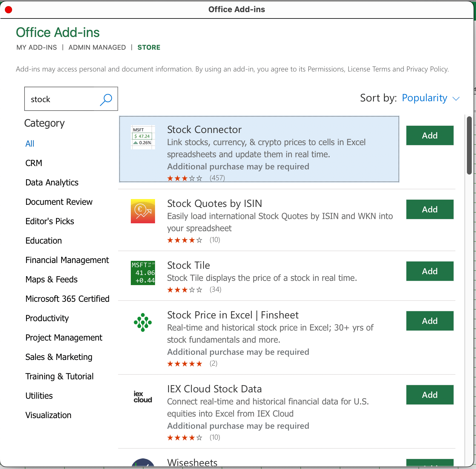Add the Stock Tile add-in
The height and width of the screenshot is (469, 476).
(x=430, y=271)
